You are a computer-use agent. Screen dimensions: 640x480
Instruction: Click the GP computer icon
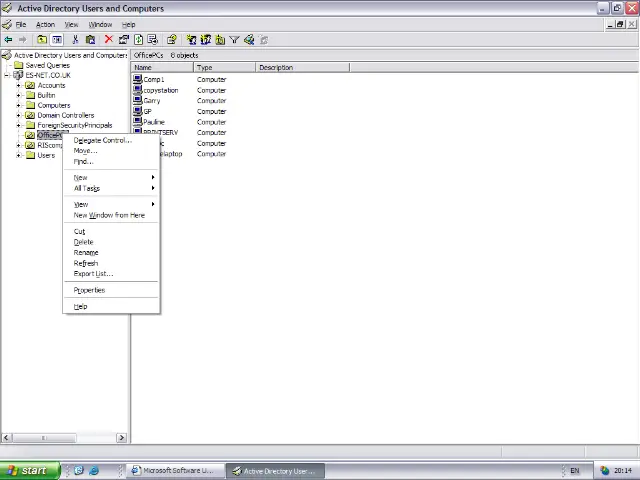coord(138,111)
